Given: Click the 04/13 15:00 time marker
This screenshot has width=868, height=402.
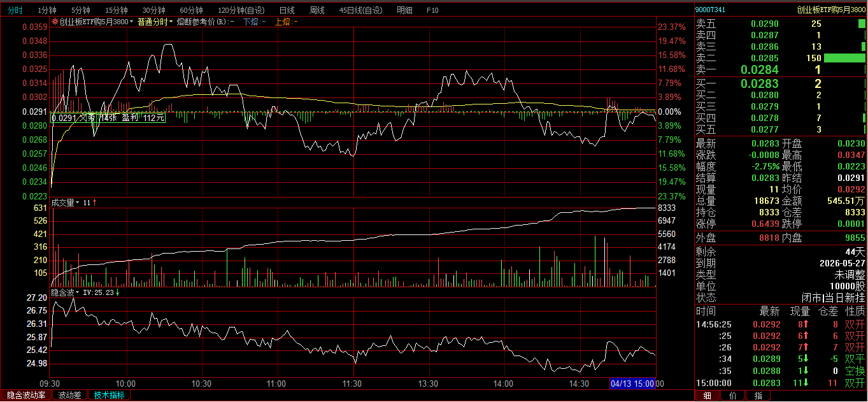Looking at the screenshot, I should point(632,384).
